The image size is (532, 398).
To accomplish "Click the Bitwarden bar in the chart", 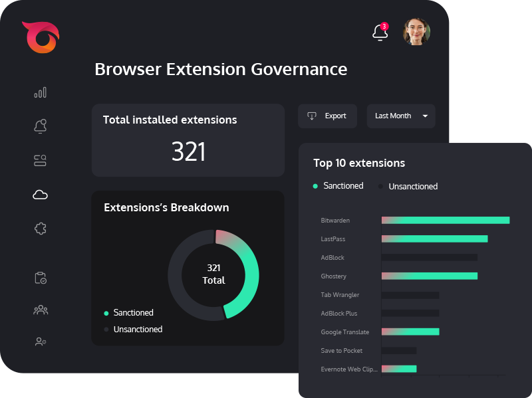I will [446, 221].
